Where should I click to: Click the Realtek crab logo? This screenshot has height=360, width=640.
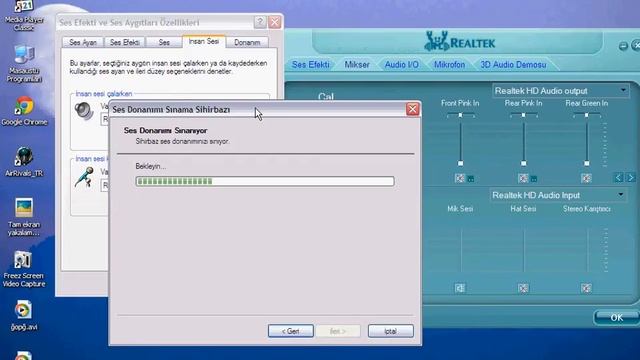(x=436, y=42)
